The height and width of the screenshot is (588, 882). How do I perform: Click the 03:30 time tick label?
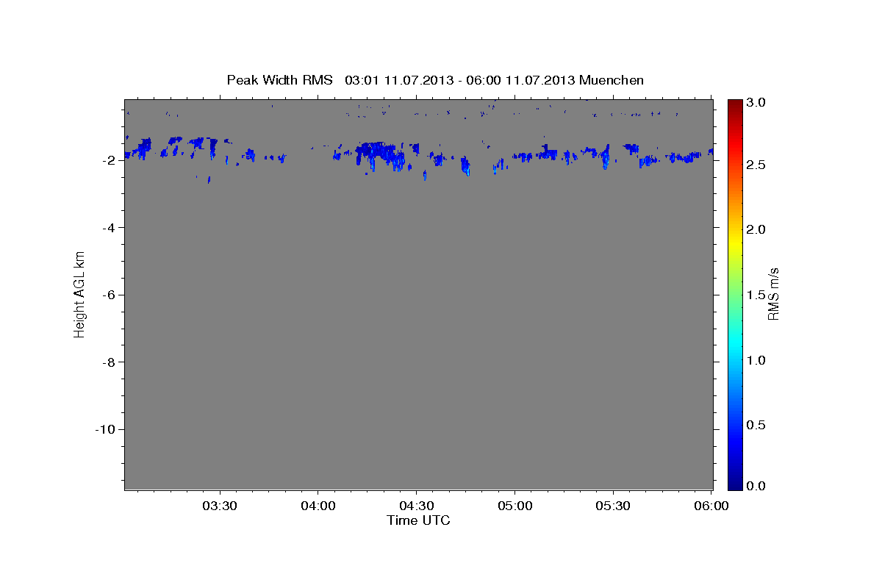tap(220, 506)
